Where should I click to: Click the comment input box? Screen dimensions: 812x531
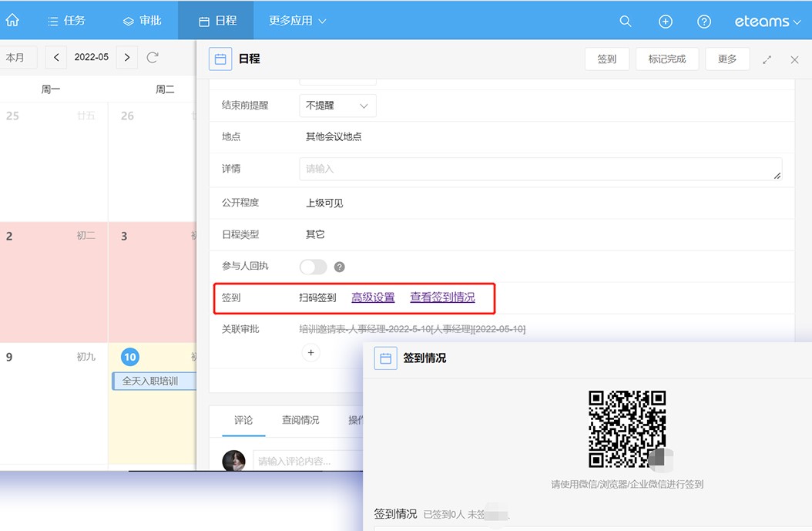click(308, 461)
